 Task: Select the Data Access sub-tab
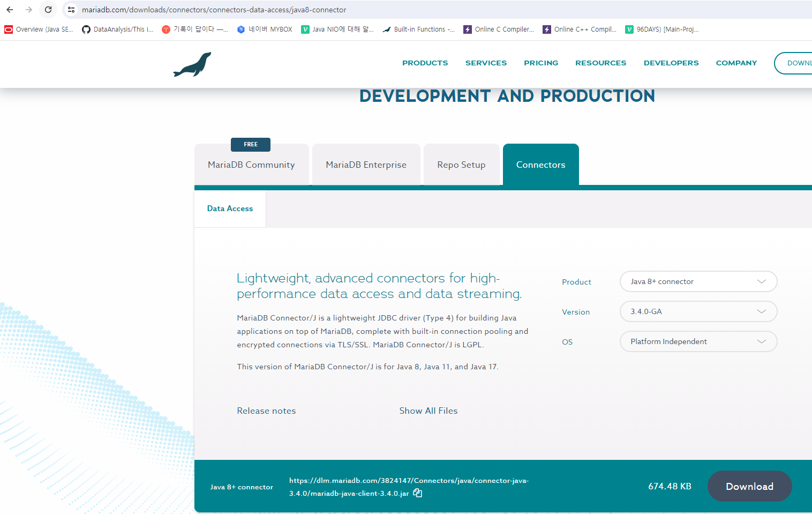click(x=230, y=208)
